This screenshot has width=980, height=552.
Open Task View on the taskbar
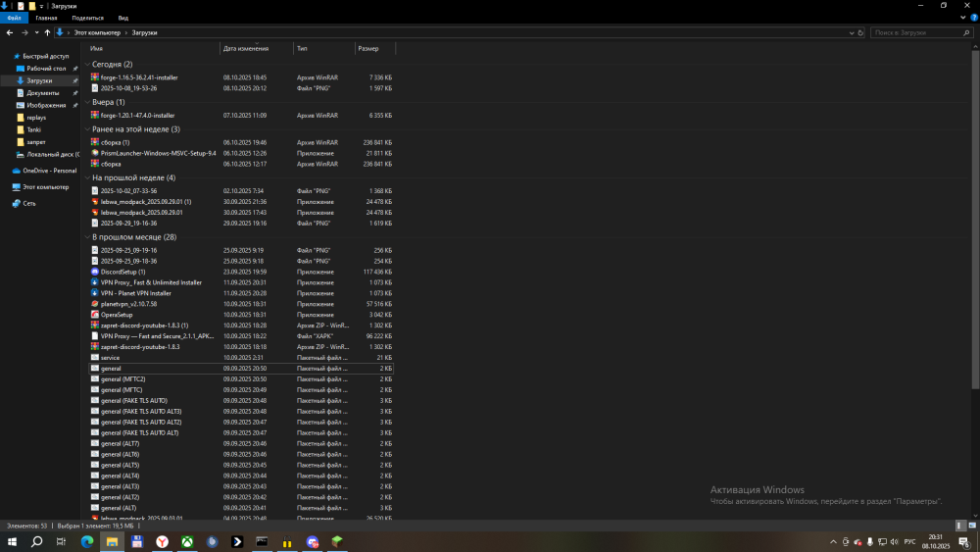pyautogui.click(x=61, y=541)
